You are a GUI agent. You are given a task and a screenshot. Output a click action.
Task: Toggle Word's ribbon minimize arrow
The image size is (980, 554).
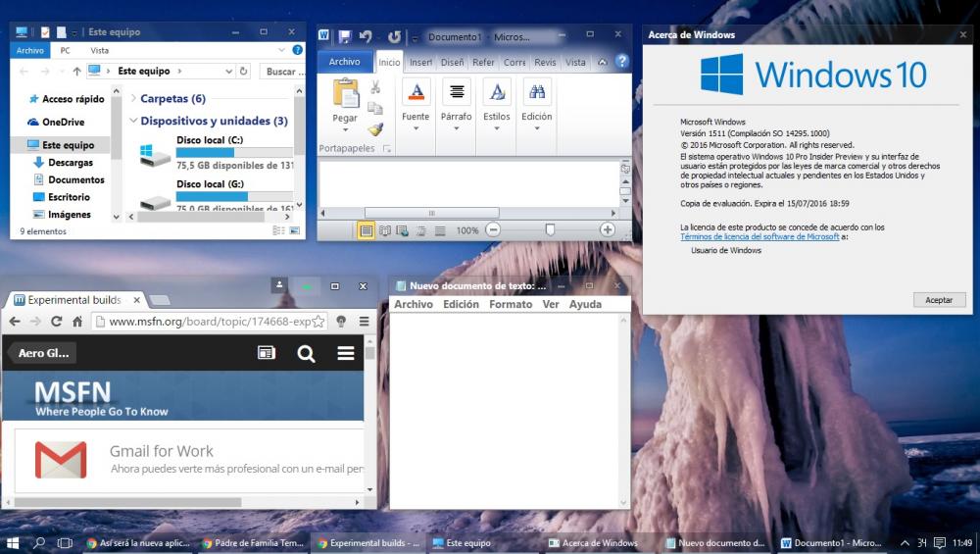(604, 62)
